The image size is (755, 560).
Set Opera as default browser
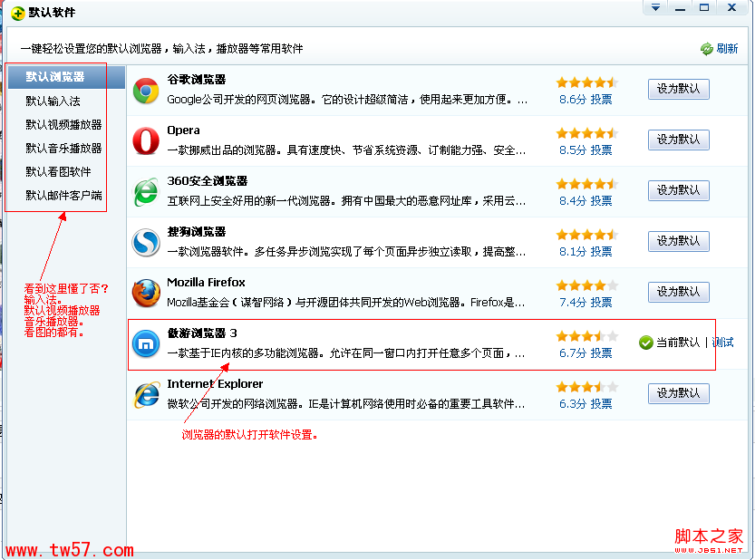679,140
